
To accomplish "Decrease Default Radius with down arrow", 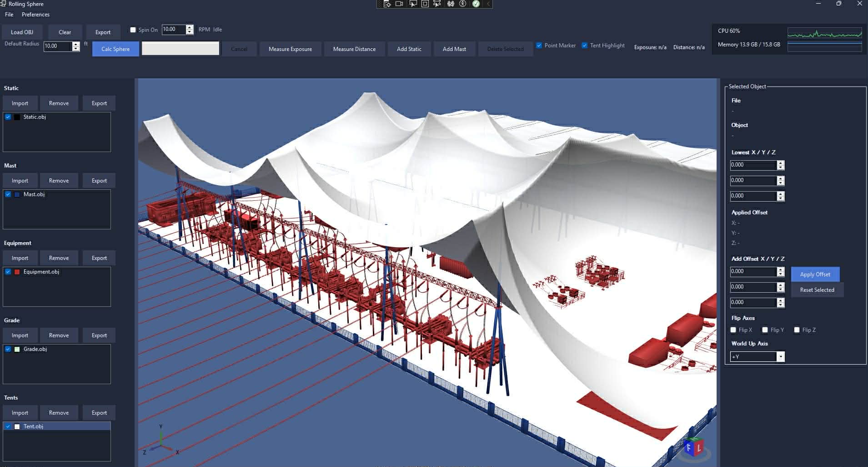I will pos(76,48).
